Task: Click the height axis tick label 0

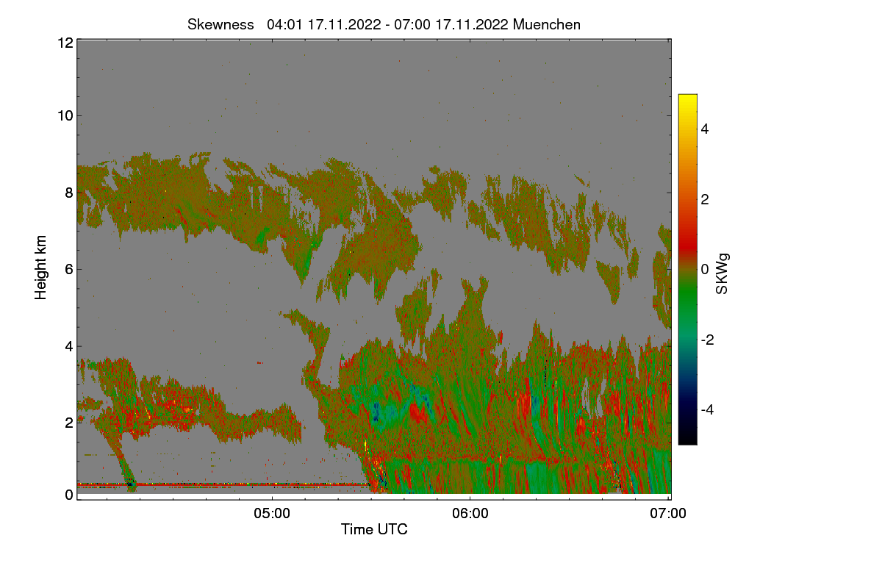Action: [x=69, y=495]
